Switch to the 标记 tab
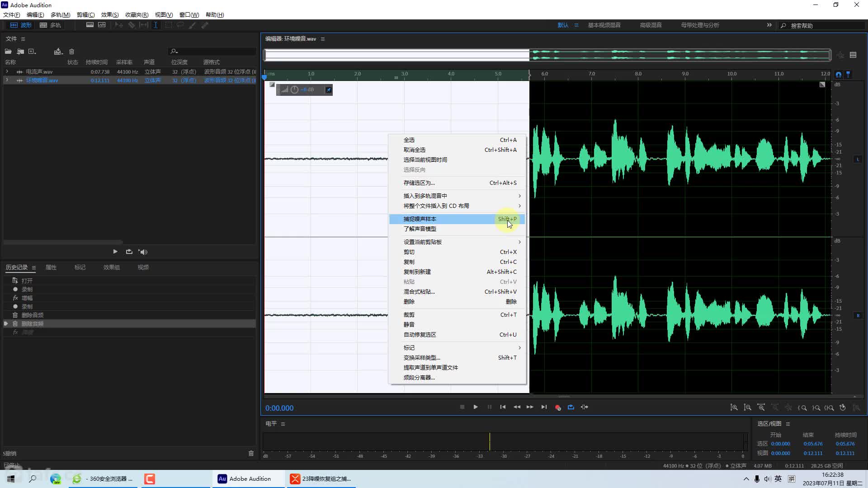The width and height of the screenshot is (868, 488). (80, 267)
